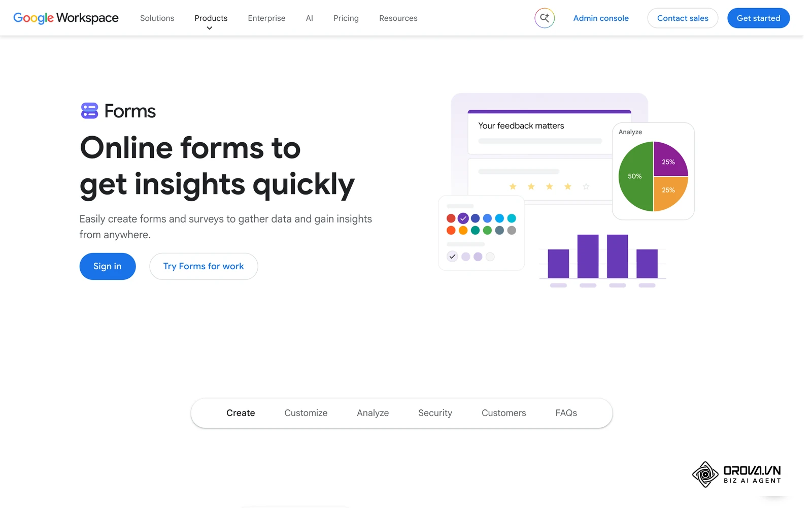Open the Customers tab
The height and width of the screenshot is (508, 812).
(x=504, y=413)
